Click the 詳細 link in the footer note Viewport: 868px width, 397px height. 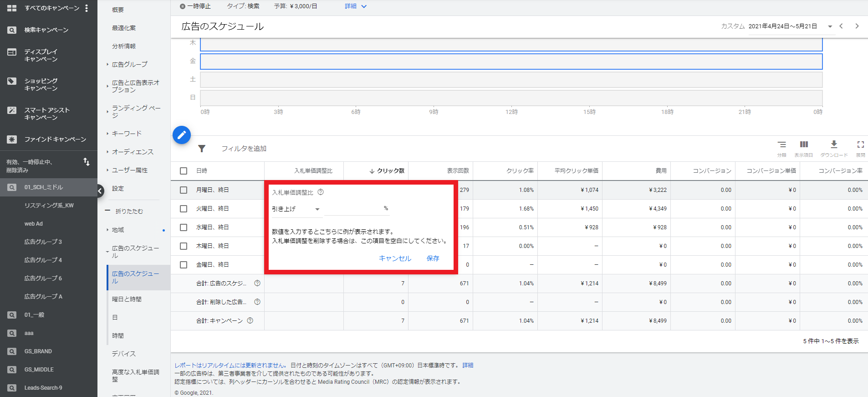[468, 365]
